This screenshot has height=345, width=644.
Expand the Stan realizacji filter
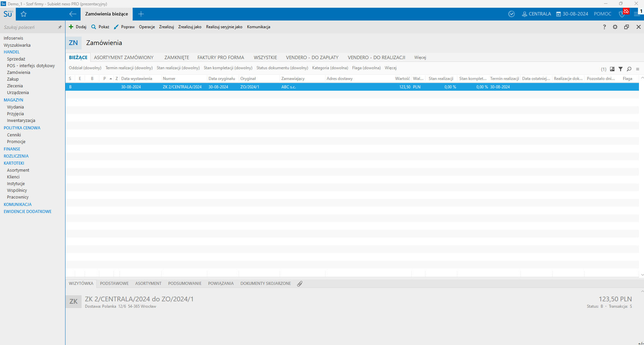(178, 68)
